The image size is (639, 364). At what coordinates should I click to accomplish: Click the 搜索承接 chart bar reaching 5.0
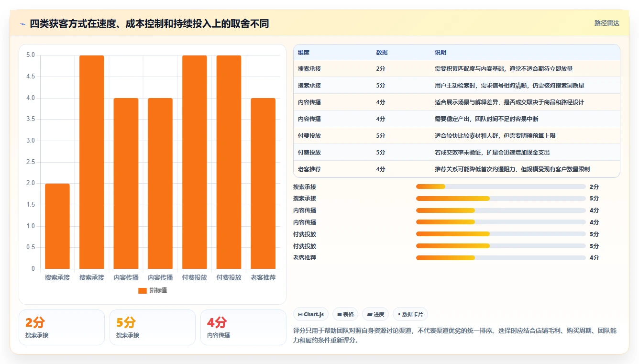(92, 162)
